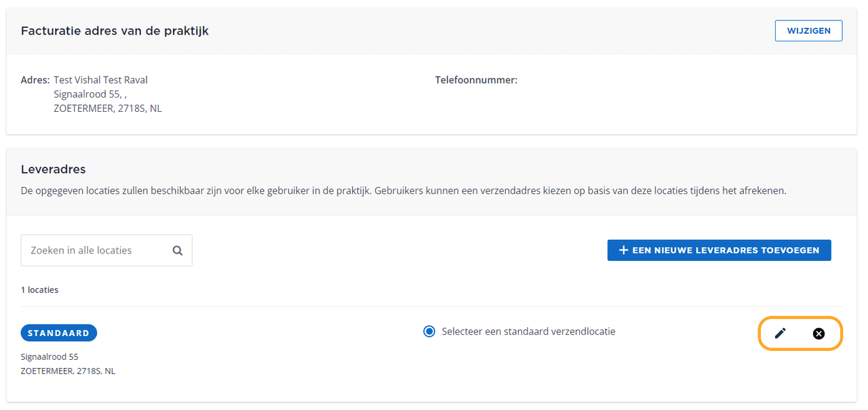The height and width of the screenshot is (410, 868).
Task: Click the '1 locaties' count text
Action: pyautogui.click(x=39, y=289)
